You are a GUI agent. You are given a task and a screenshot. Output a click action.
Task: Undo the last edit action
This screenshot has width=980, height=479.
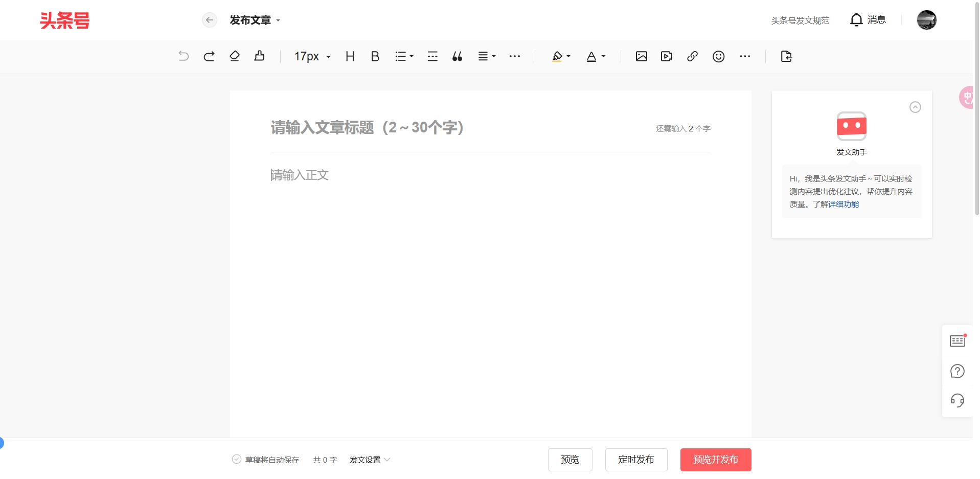(x=184, y=56)
